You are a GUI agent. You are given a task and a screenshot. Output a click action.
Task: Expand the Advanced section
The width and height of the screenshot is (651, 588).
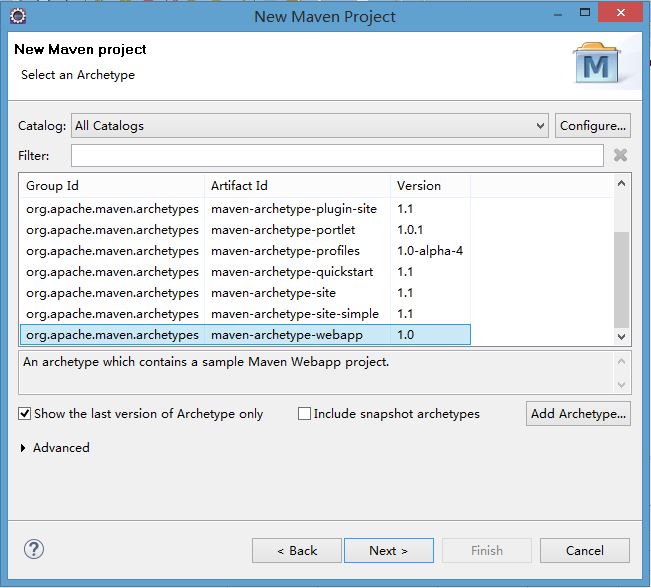(x=24, y=448)
